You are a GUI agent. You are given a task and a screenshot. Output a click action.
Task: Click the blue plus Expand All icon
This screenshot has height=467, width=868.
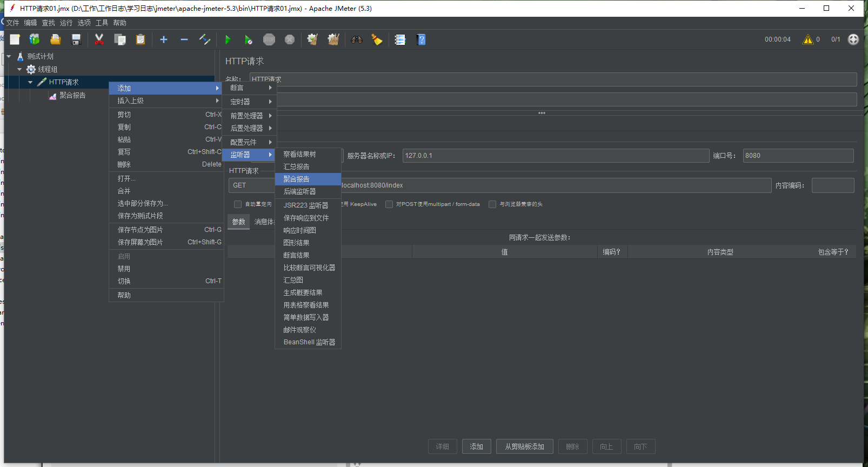tap(164, 39)
